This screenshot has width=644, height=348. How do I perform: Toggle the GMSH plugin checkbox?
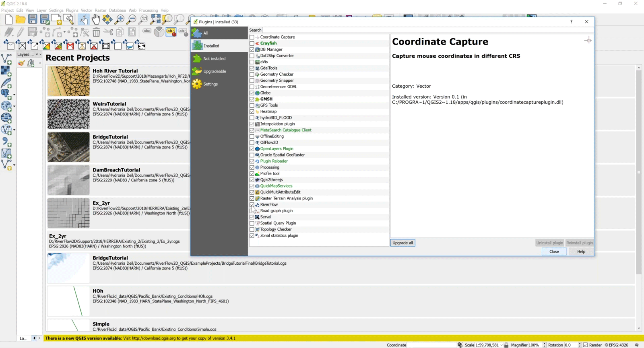252,99
